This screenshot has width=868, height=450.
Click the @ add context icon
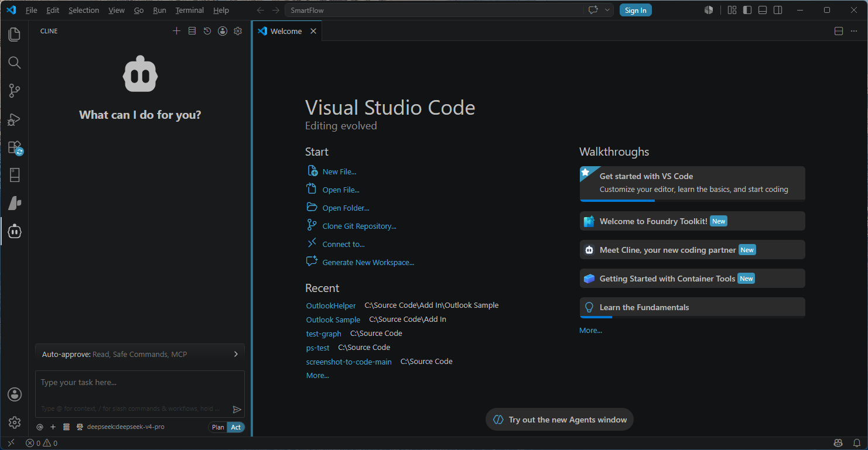(40, 427)
